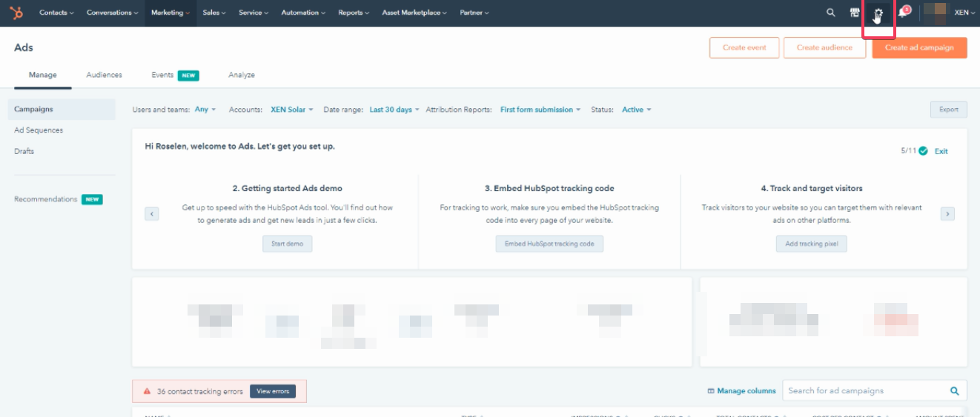Screen dimensions: 980x417
Task: Switch to the Events tab
Action: pos(162,75)
